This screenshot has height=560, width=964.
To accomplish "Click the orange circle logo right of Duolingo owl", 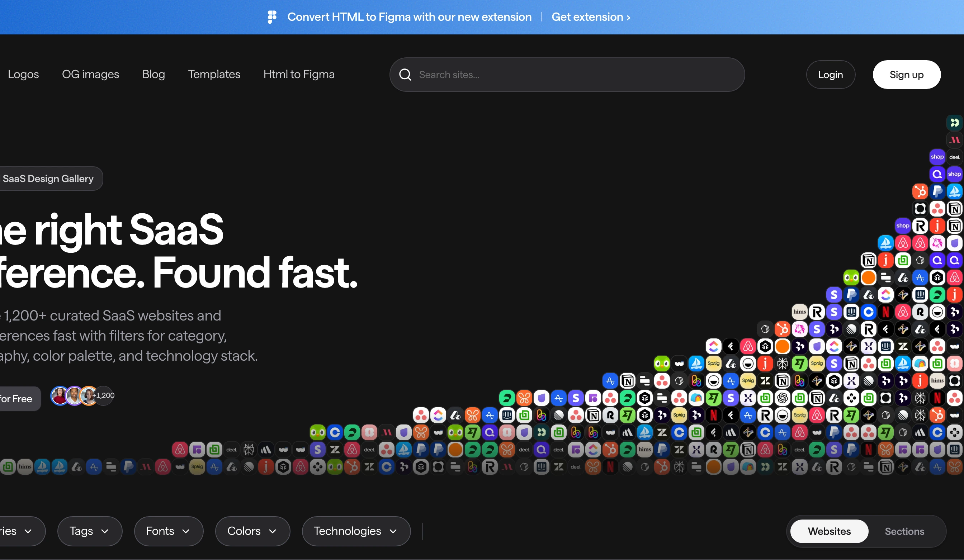I will click(868, 277).
